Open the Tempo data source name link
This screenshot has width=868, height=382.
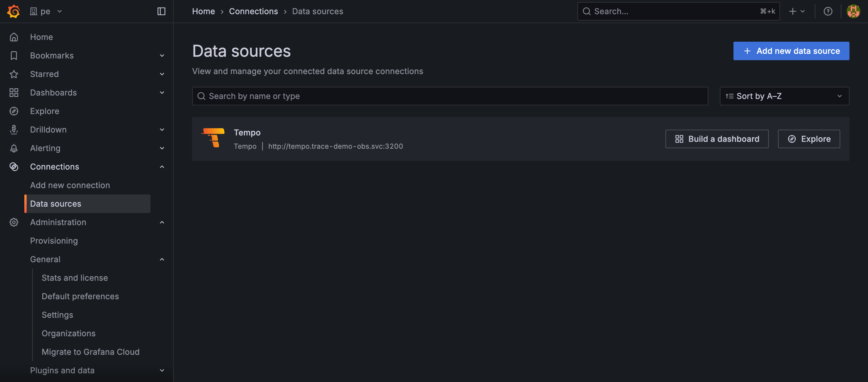click(247, 133)
